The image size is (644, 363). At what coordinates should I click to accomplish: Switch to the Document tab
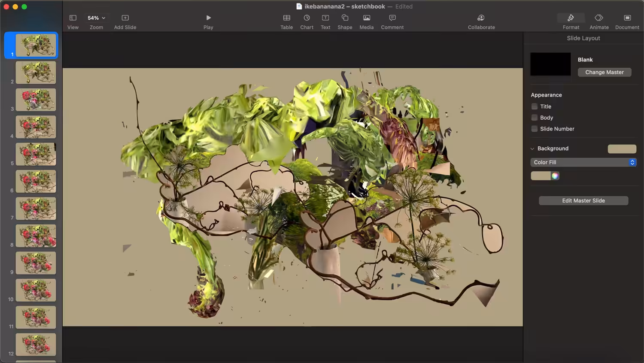tap(627, 18)
